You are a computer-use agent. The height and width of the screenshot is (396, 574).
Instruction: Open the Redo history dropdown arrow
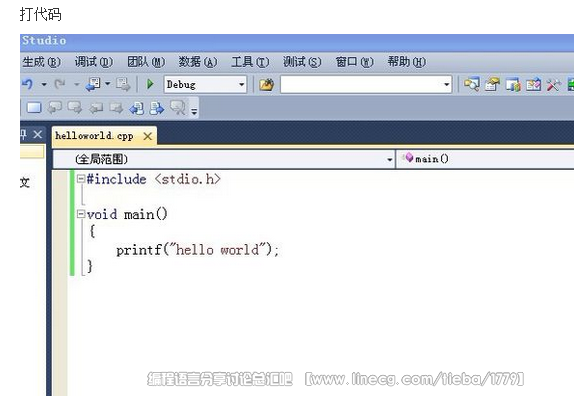(x=77, y=85)
